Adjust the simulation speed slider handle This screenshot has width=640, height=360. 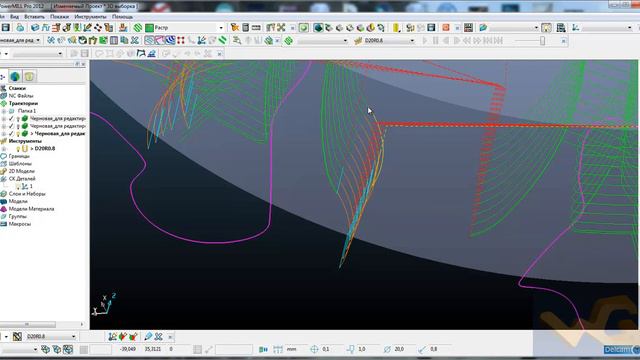point(542,40)
